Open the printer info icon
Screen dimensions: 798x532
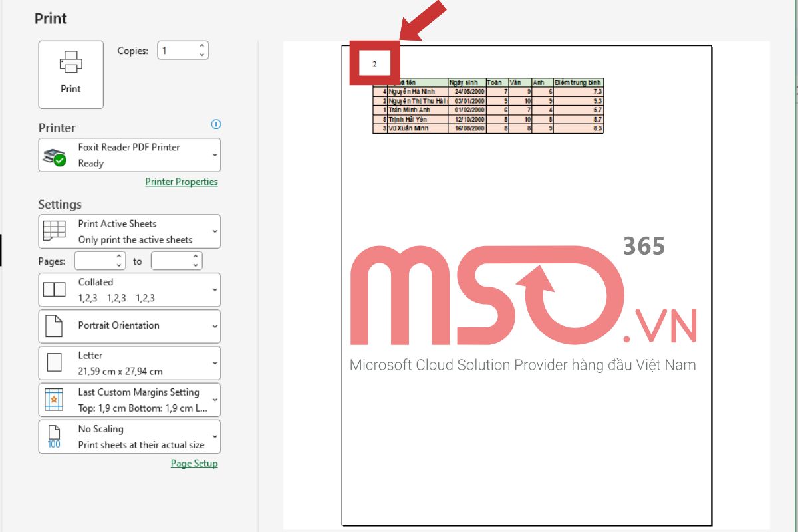pos(215,124)
